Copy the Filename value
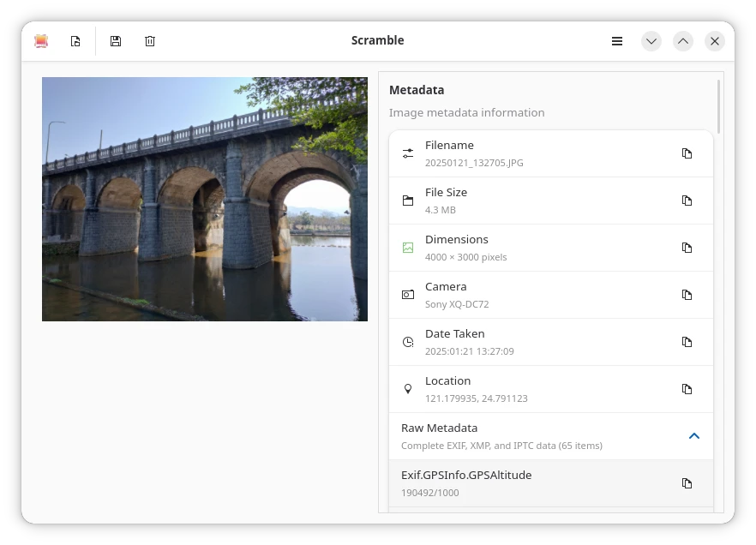Screen dimensions: 756x545 click(687, 153)
